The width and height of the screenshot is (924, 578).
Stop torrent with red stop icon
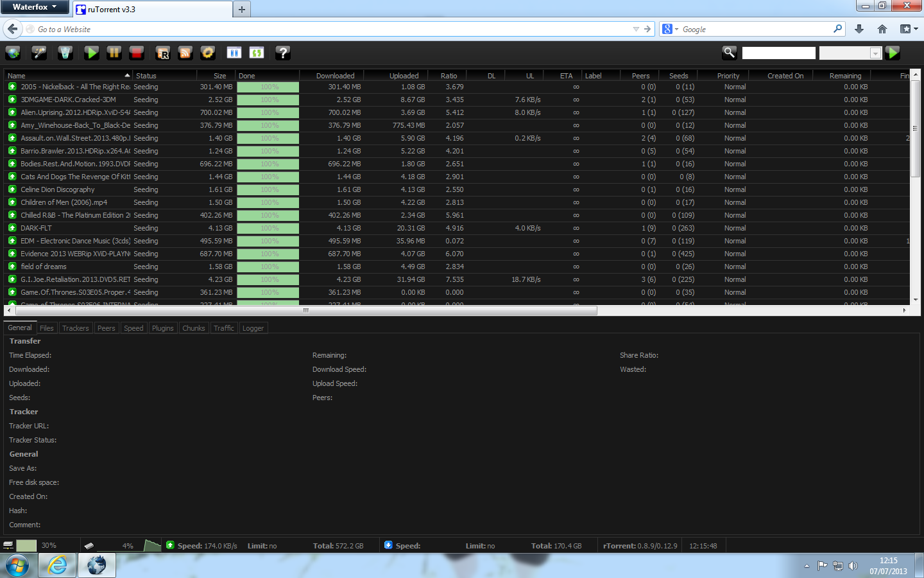[x=136, y=53]
